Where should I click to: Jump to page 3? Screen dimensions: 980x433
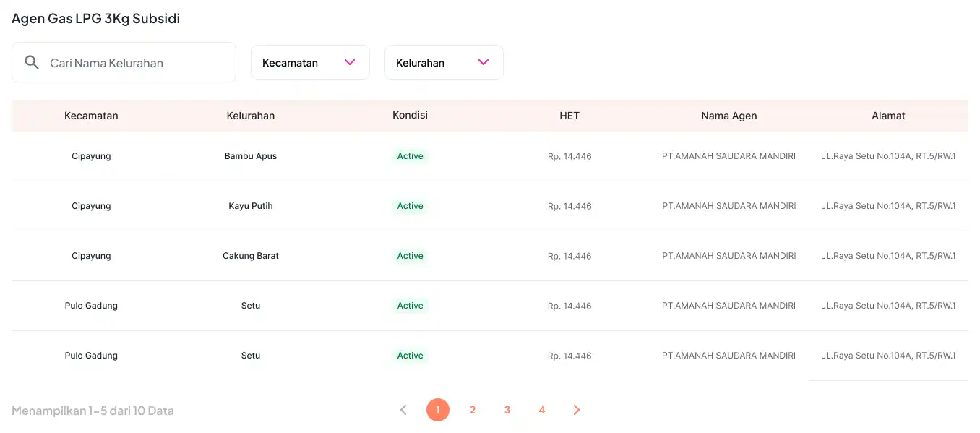(507, 410)
